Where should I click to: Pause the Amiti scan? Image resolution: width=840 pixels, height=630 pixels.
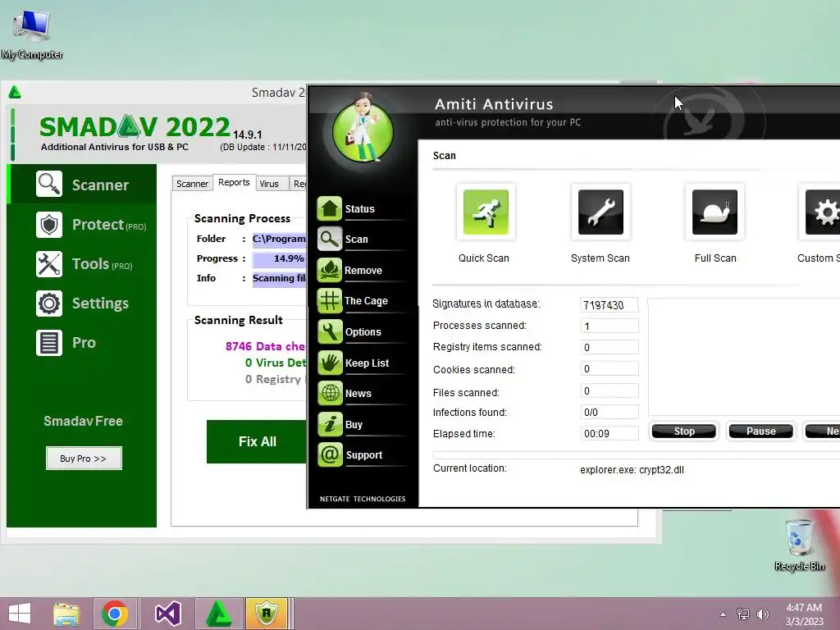point(760,431)
